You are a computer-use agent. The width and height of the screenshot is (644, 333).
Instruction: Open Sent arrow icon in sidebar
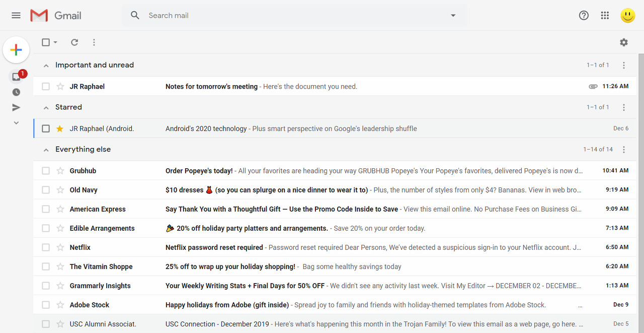(16, 107)
